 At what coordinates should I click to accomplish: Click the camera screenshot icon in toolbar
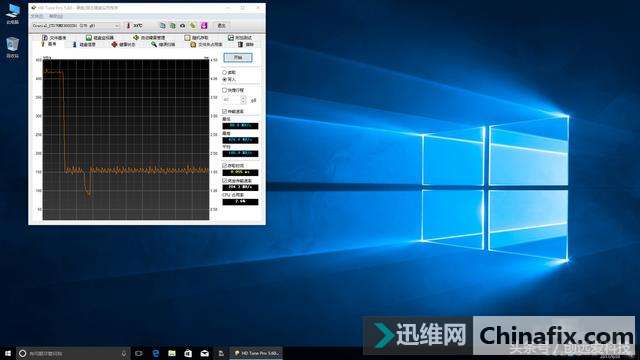click(182, 25)
